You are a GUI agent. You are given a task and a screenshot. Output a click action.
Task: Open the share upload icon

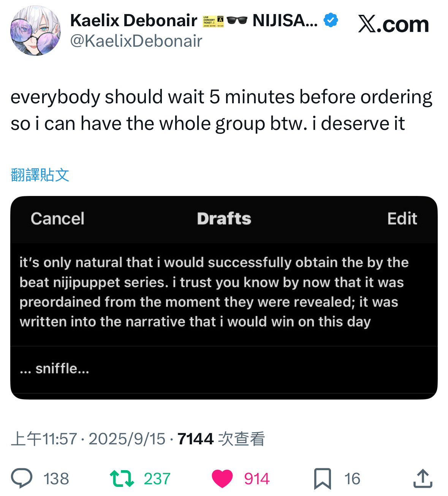pos(423,479)
